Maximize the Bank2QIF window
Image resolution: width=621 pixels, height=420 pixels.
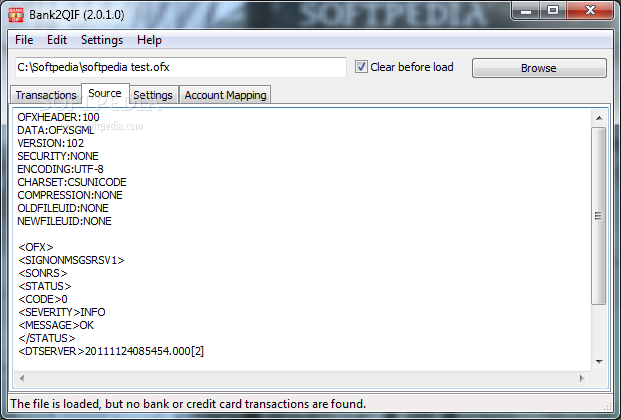[553, 11]
